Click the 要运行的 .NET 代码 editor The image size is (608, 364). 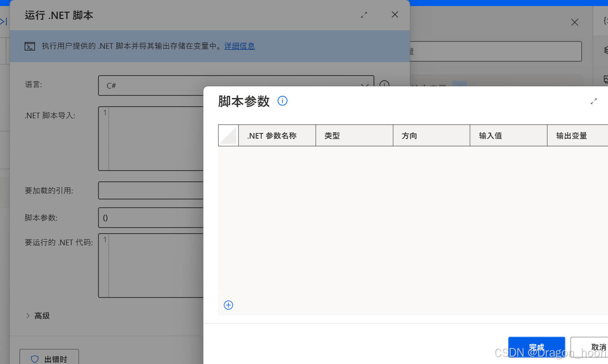click(151, 266)
